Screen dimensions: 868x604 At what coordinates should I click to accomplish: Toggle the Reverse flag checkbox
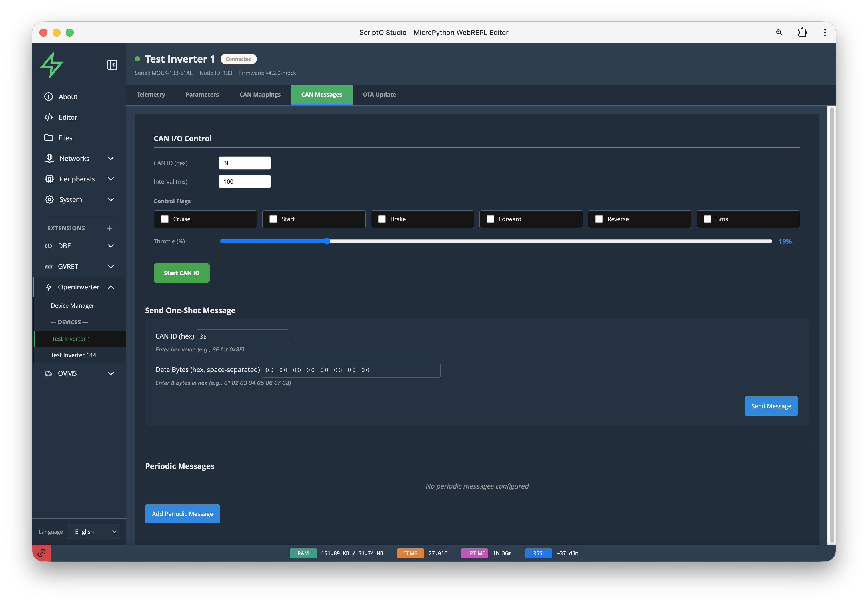pyautogui.click(x=599, y=219)
